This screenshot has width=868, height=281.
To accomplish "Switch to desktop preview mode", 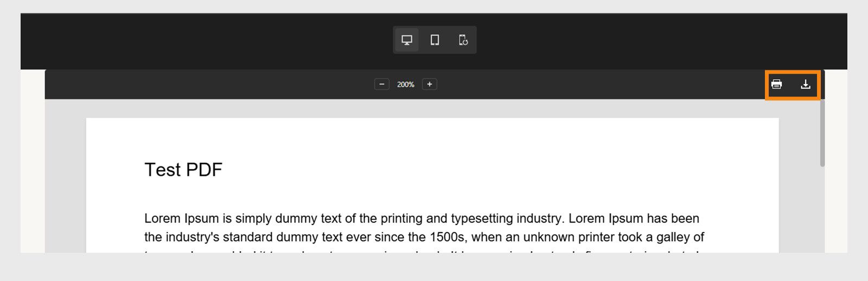I will coord(407,40).
